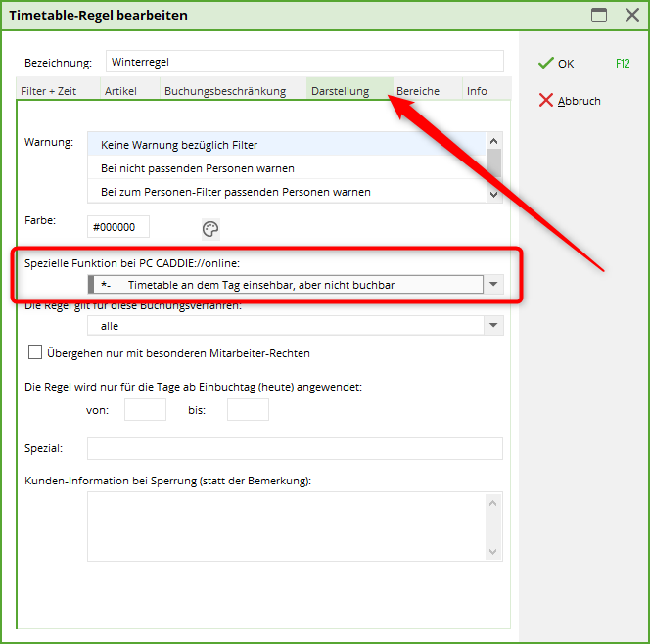
Task: Close the Timetable-Regel bearbeiten dialog
Action: tap(631, 16)
